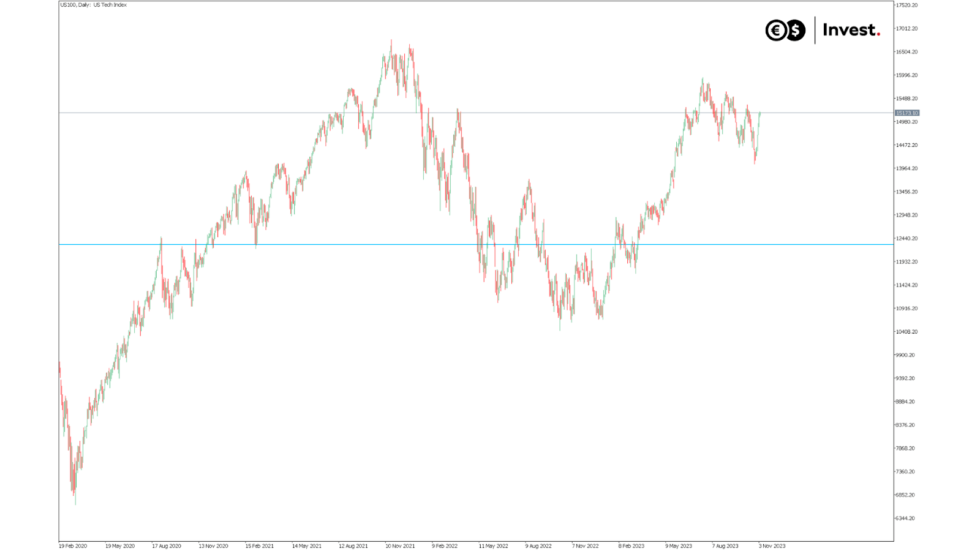The image size is (980, 551).
Task: Click the 17520.20 price axis label
Action: pos(907,6)
